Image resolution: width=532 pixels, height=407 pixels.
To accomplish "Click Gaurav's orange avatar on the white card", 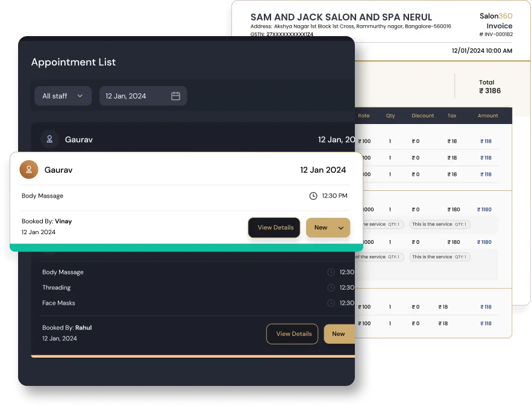I will tap(29, 170).
